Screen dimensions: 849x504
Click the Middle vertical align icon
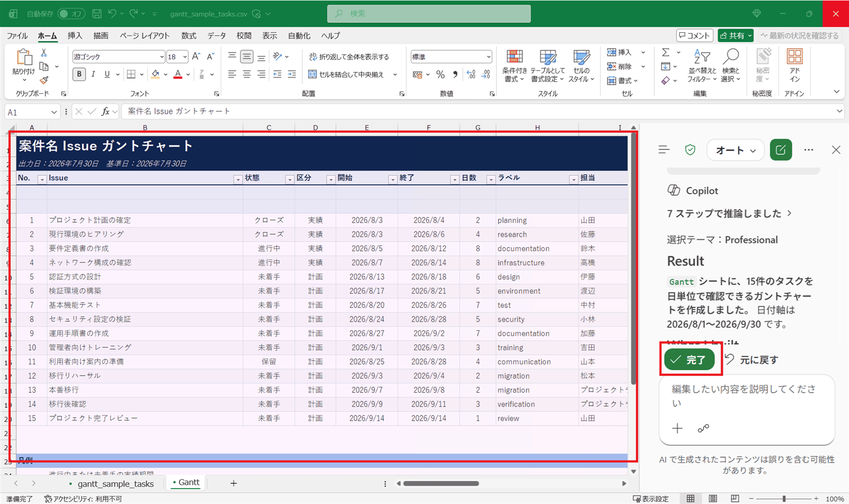coord(247,57)
